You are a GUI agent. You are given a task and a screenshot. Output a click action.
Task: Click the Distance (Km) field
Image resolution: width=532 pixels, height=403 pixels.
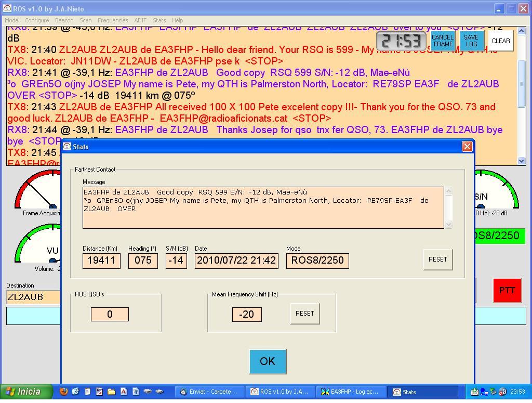[101, 261]
